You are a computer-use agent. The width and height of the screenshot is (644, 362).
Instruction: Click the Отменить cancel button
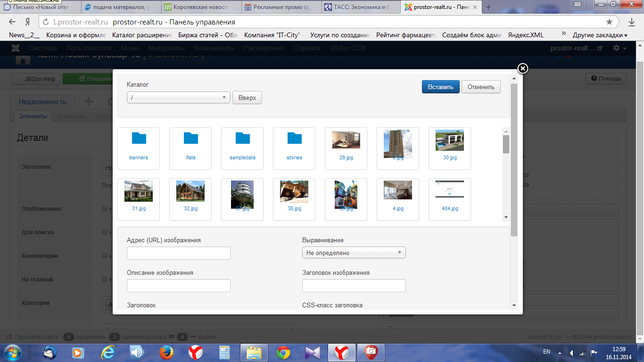(x=481, y=87)
